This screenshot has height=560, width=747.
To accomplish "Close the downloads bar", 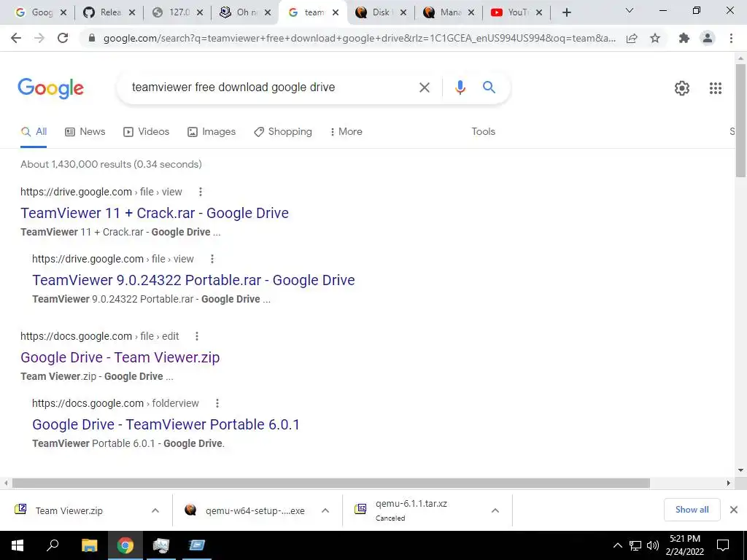I will click(734, 510).
